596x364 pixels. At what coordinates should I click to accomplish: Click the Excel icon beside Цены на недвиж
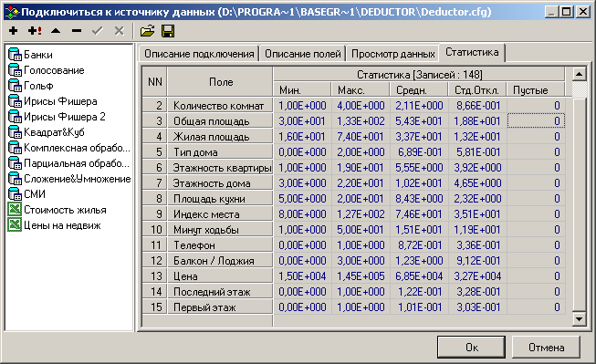(15, 225)
